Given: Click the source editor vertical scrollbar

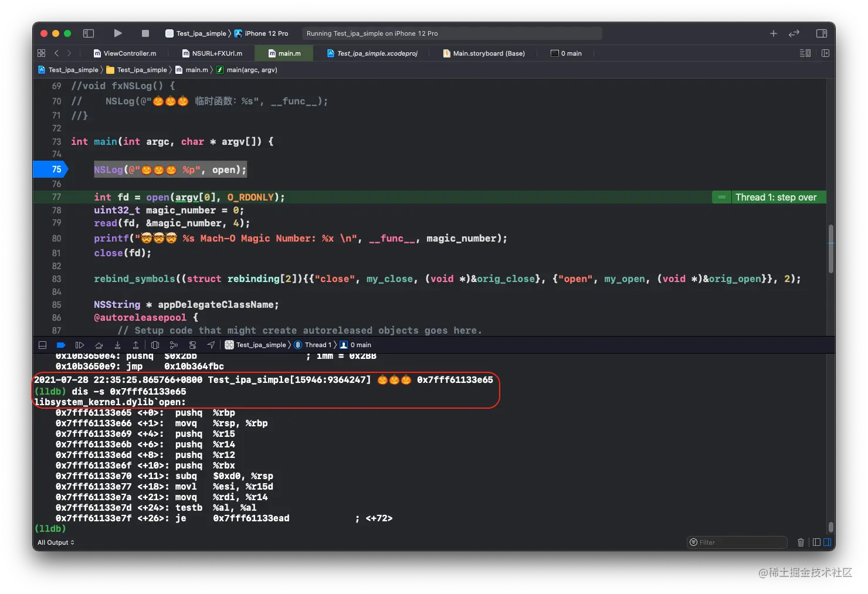Looking at the screenshot, I should click(x=830, y=249).
